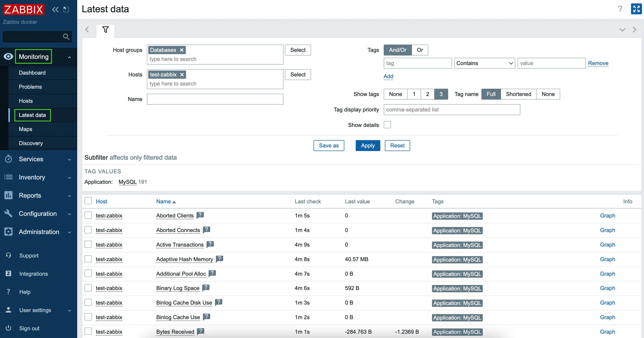Click the Save as button
This screenshot has height=338, width=644.
tap(329, 146)
